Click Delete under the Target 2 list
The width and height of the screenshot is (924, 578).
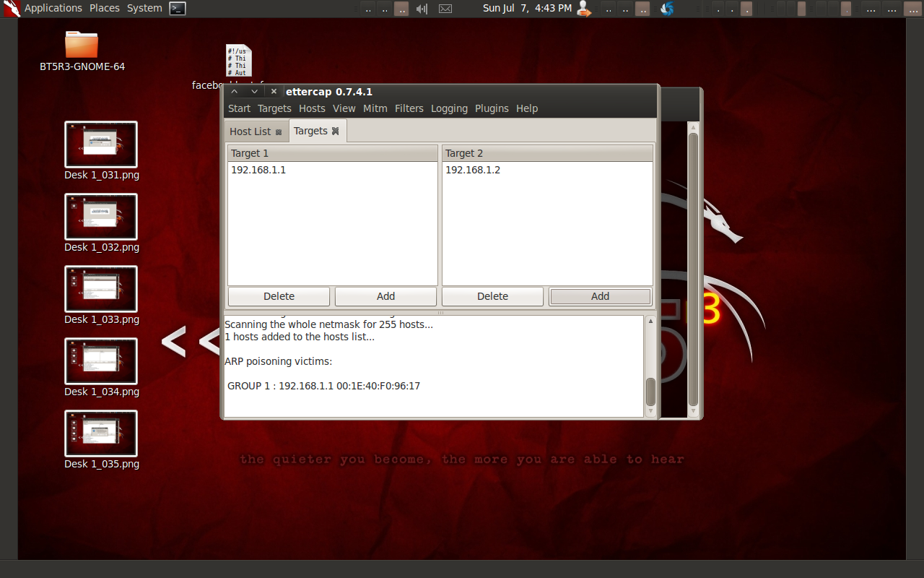pyautogui.click(x=492, y=296)
